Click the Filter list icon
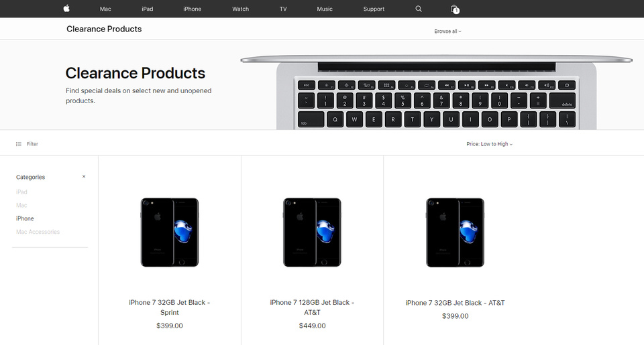 coord(19,144)
